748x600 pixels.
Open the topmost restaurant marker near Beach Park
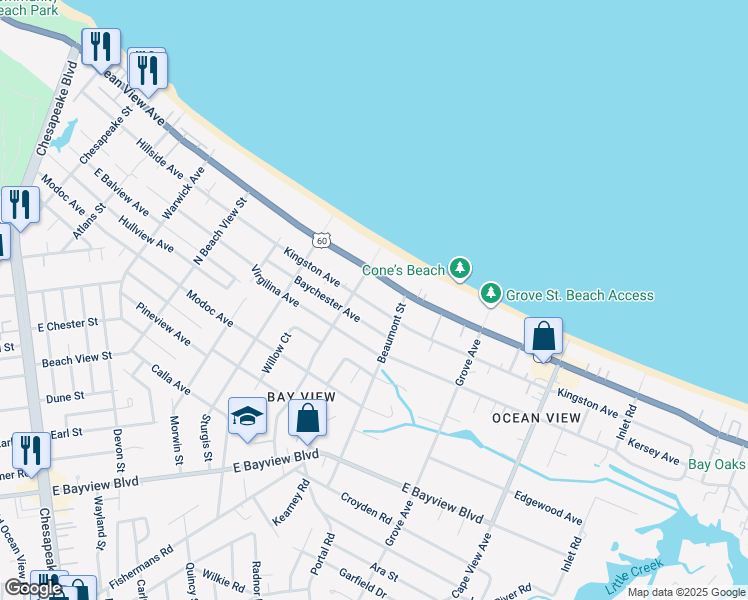pos(101,47)
